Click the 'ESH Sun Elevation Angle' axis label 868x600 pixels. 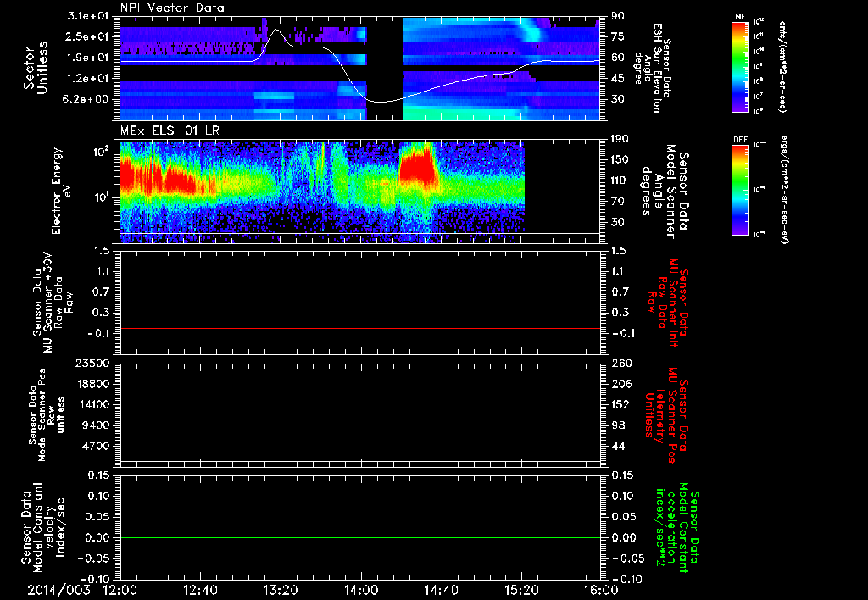coord(652,68)
